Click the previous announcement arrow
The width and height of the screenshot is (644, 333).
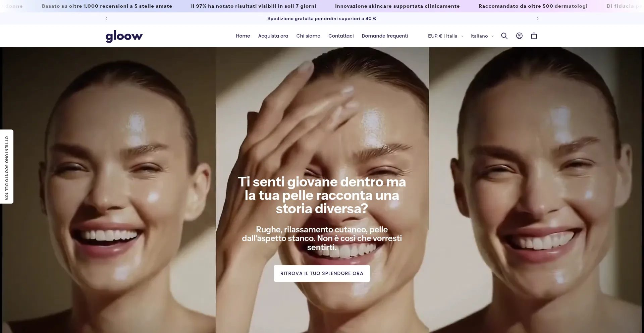(106, 18)
